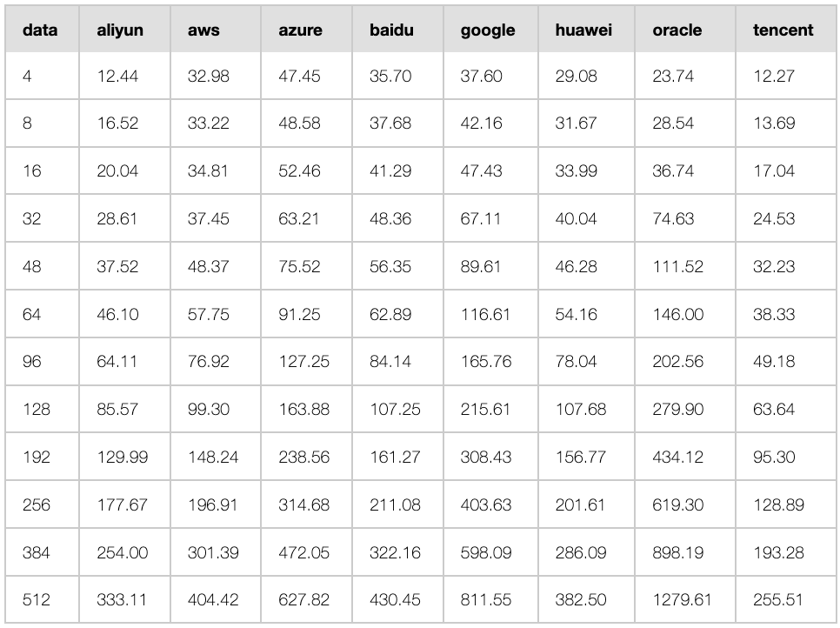840x628 pixels.
Task: Click huawei value 107.68 cell
Action: tap(587, 409)
